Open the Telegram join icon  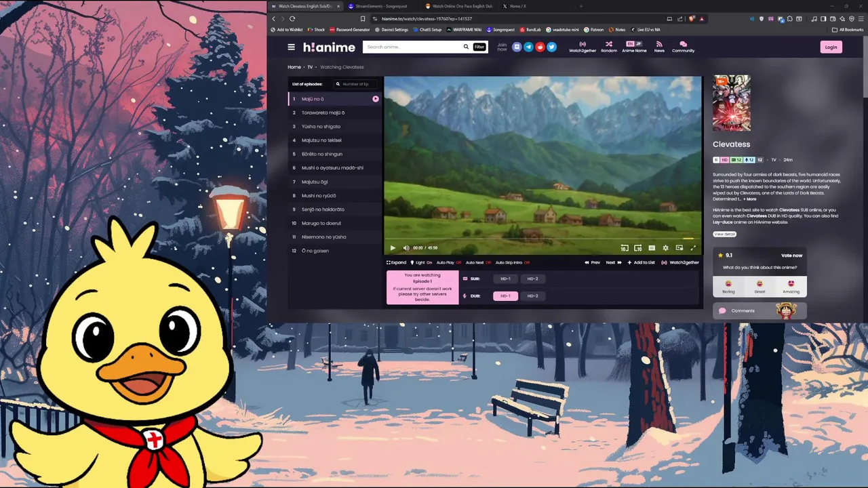tap(528, 47)
